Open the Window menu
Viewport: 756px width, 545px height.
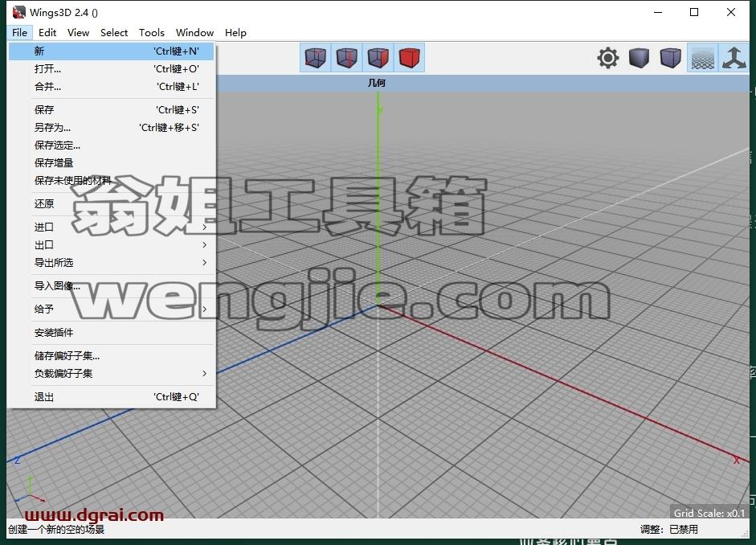click(x=194, y=33)
